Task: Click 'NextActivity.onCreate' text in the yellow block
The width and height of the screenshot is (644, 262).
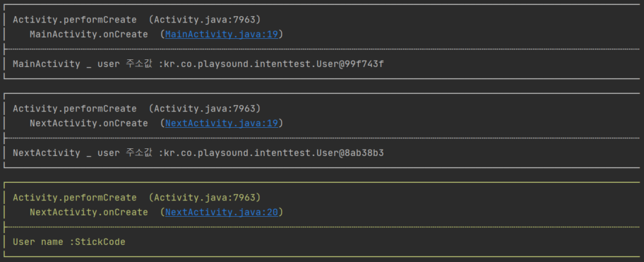Action: [89, 213]
